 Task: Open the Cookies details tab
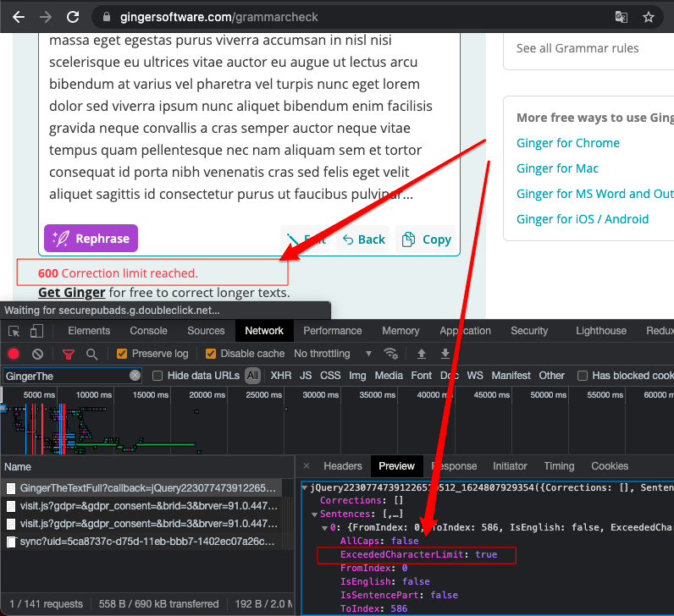tap(610, 466)
